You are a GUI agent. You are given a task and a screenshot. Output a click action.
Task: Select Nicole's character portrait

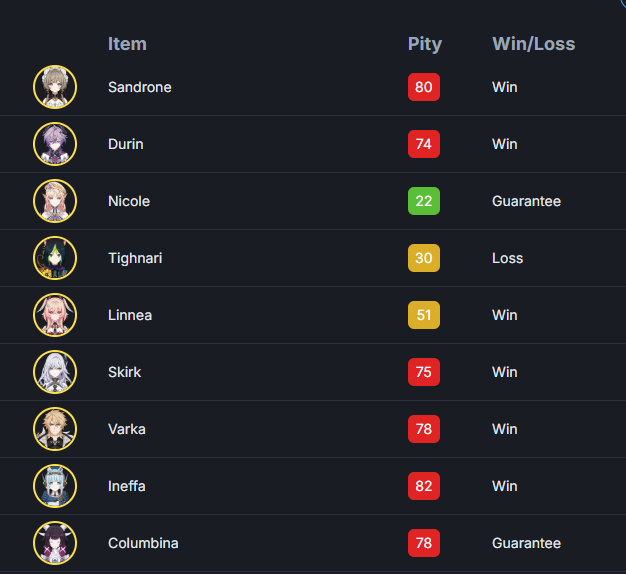pos(55,201)
